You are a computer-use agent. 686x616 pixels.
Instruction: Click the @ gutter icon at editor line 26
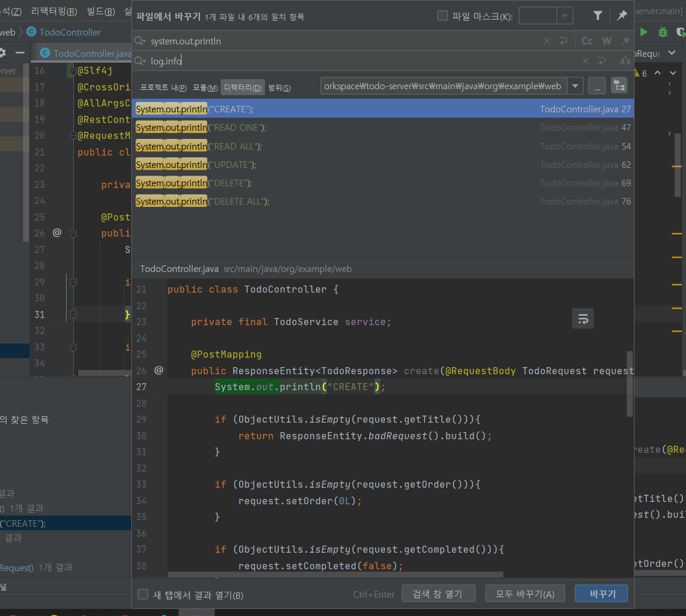57,232
